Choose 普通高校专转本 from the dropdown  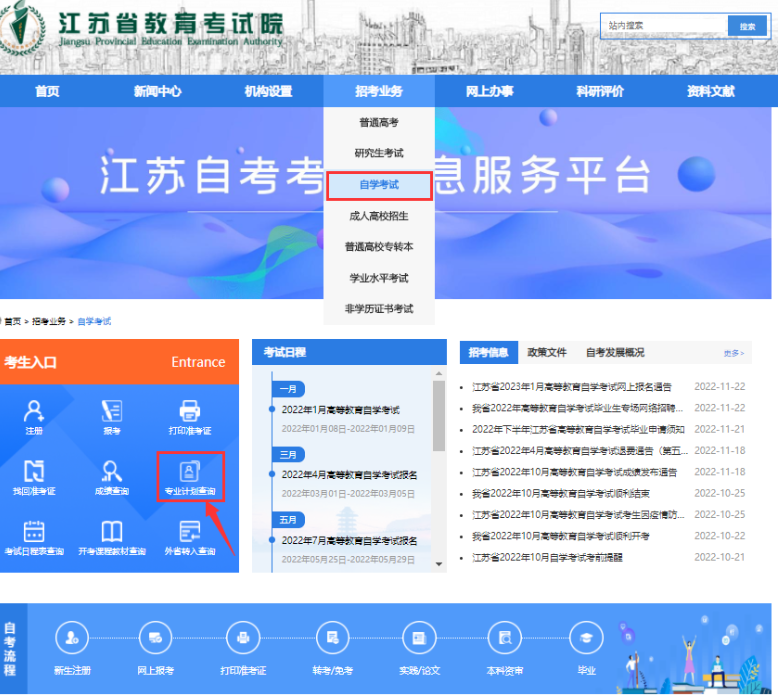[x=379, y=247]
